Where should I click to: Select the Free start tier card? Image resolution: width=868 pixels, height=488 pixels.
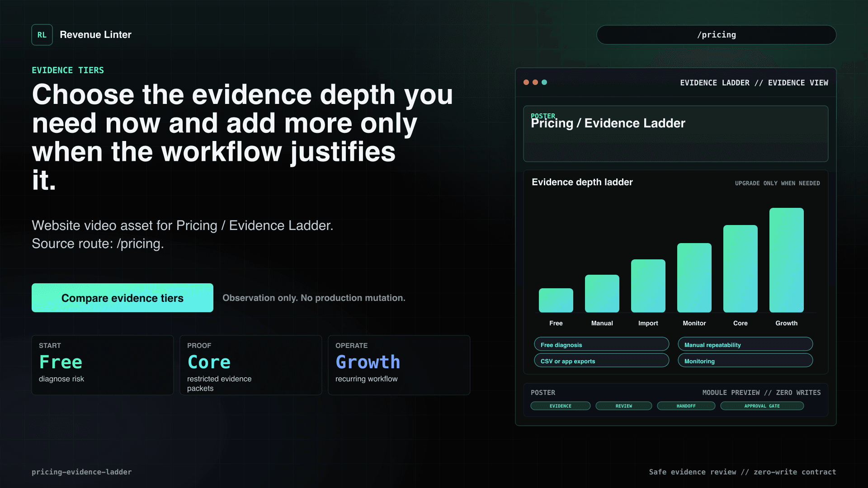(x=103, y=365)
